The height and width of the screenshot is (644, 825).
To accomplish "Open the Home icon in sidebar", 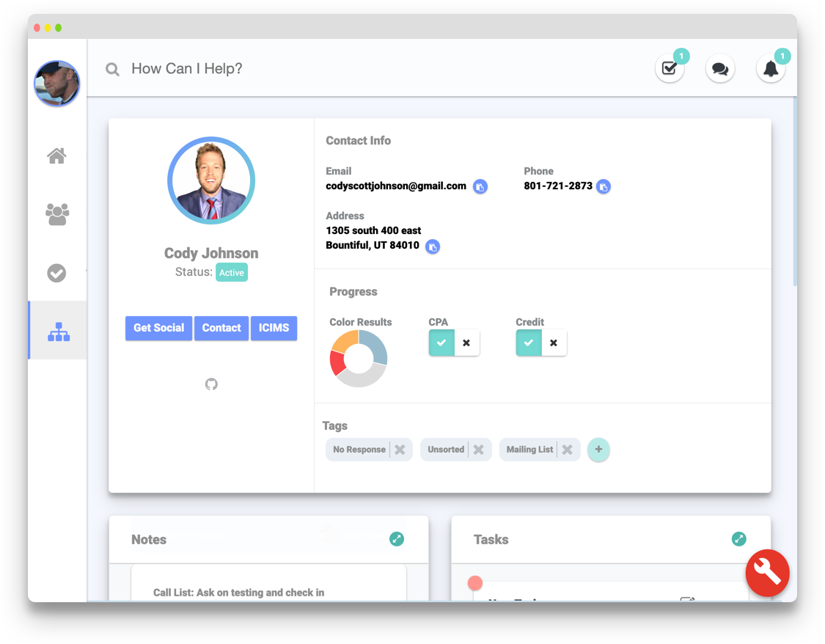I will (x=56, y=155).
